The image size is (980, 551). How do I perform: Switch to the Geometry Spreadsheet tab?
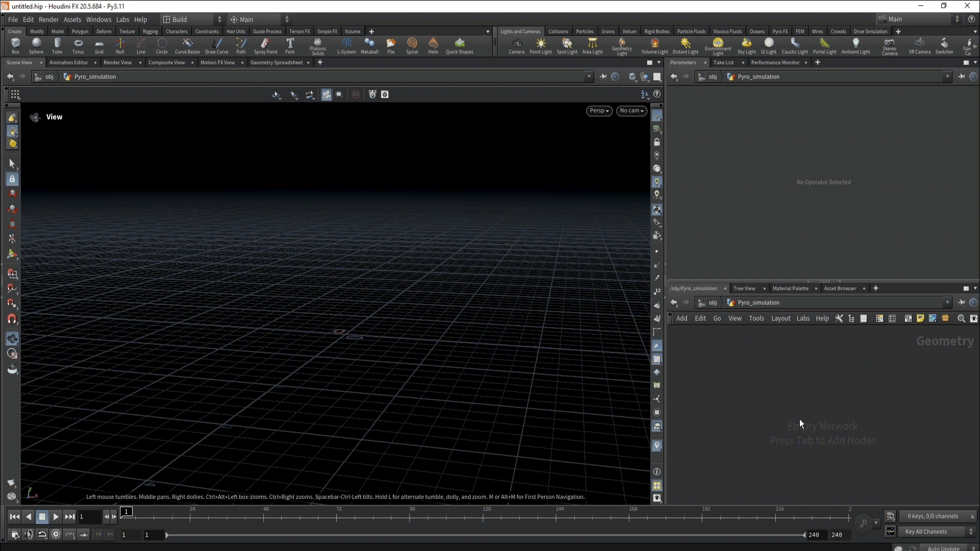[x=276, y=62]
